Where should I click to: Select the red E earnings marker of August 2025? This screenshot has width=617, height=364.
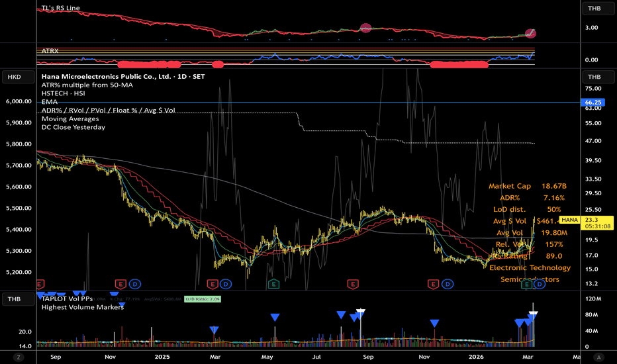point(353,284)
